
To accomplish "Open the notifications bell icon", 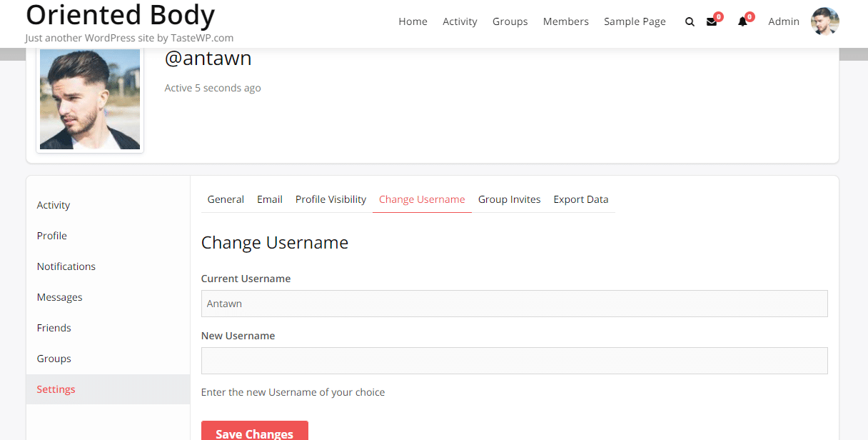I will [x=742, y=22].
